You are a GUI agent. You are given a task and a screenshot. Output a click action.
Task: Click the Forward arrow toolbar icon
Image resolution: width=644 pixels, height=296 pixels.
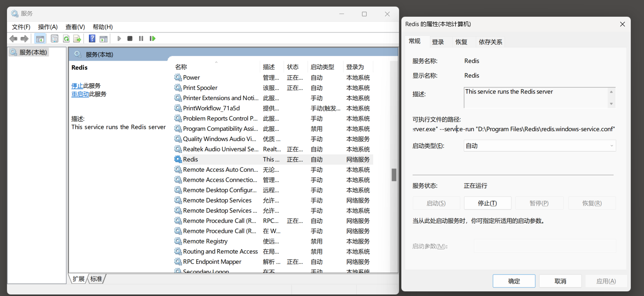click(x=25, y=39)
